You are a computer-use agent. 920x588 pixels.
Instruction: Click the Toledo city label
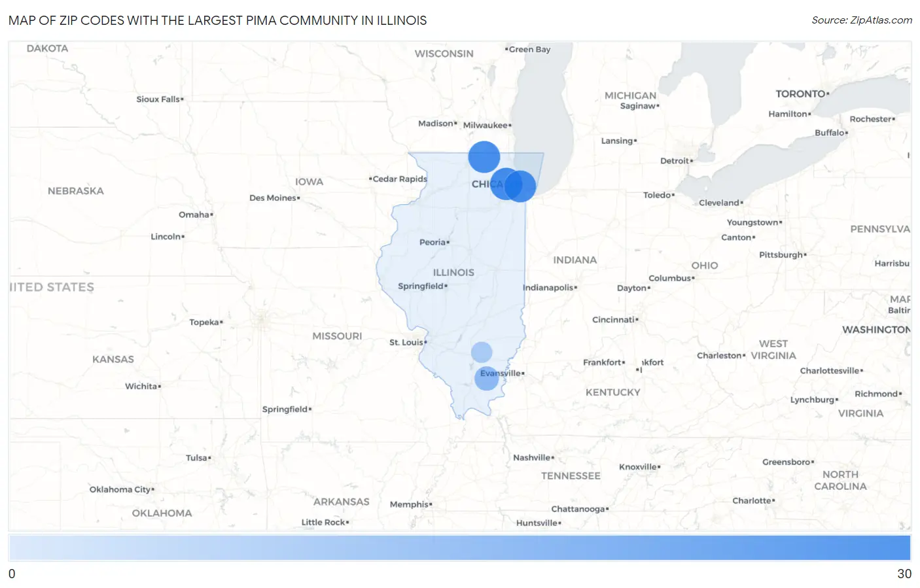658,195
